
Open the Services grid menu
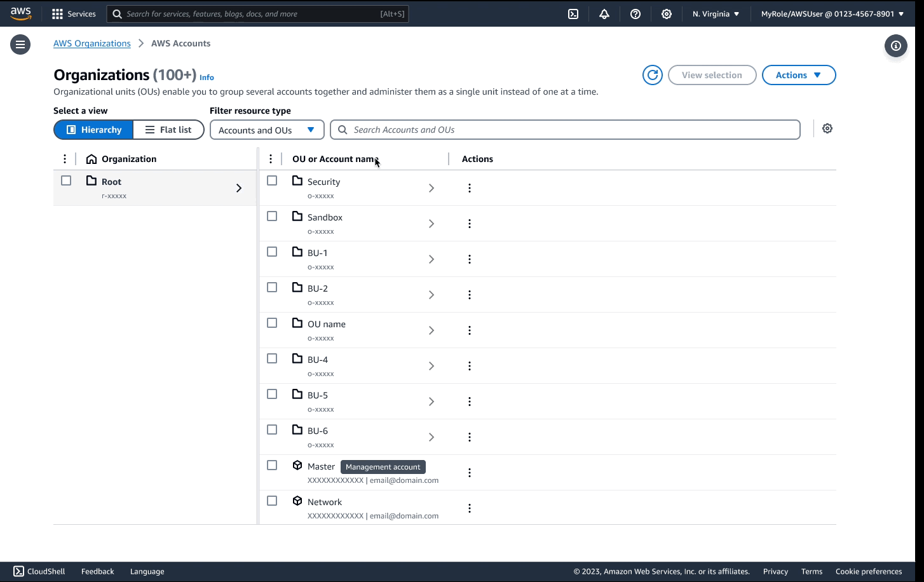coord(57,14)
